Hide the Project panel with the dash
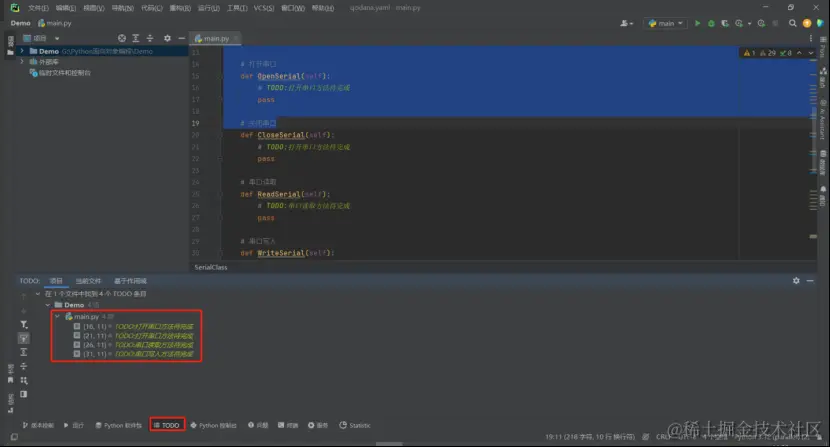 coord(182,38)
